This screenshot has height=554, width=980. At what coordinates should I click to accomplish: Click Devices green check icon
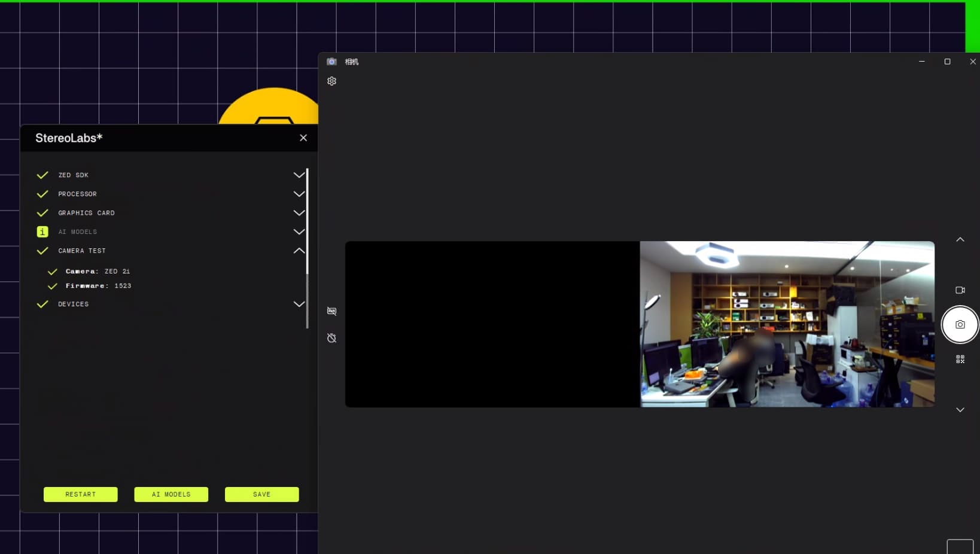[x=42, y=304]
